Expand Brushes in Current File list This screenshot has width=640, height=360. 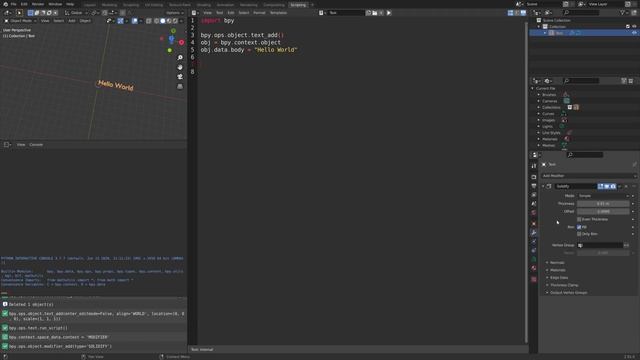[539, 95]
